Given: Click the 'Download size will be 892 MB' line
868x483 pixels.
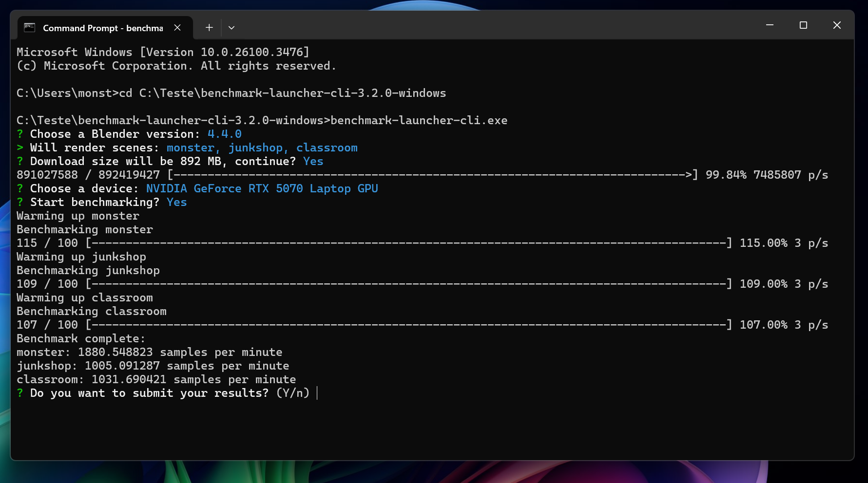Looking at the screenshot, I should tap(170, 161).
